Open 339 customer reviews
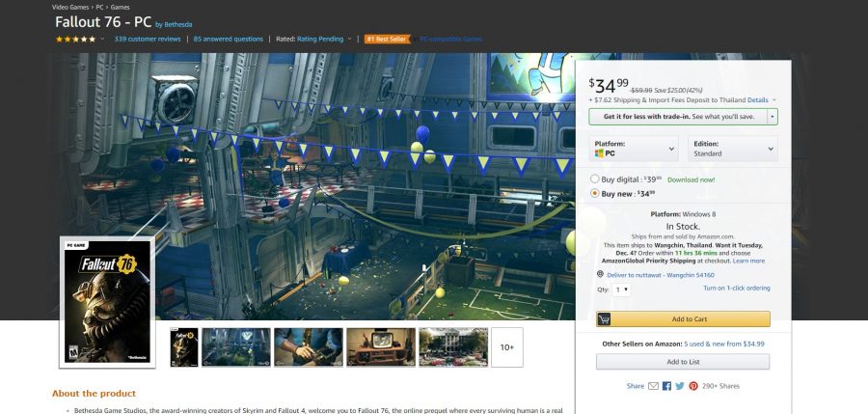 pyautogui.click(x=148, y=39)
